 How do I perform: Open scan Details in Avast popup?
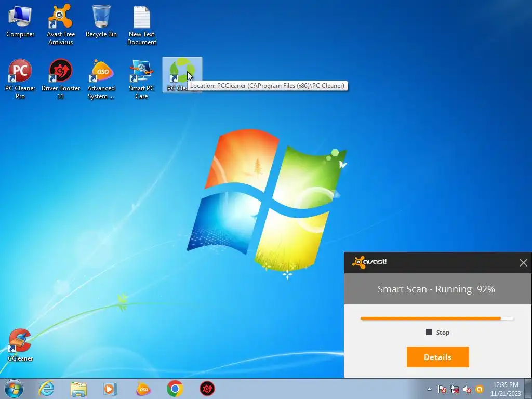[437, 357]
